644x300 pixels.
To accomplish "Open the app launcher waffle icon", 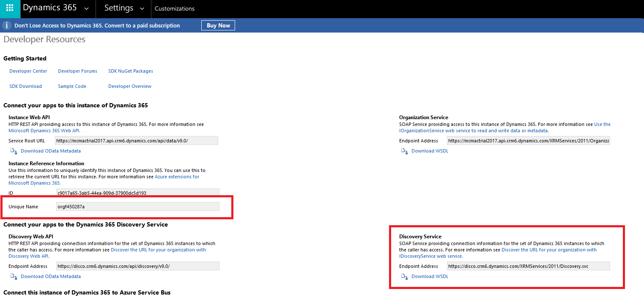I will tap(10, 8).
